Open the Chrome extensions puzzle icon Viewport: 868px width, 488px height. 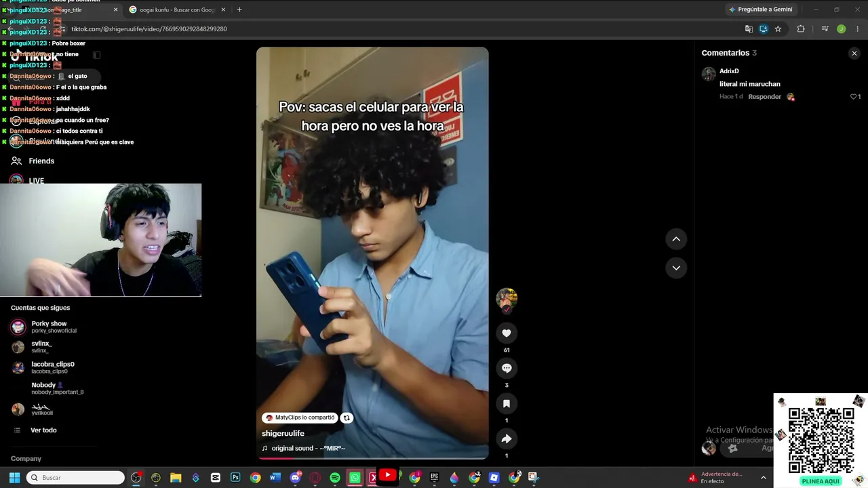point(801,29)
